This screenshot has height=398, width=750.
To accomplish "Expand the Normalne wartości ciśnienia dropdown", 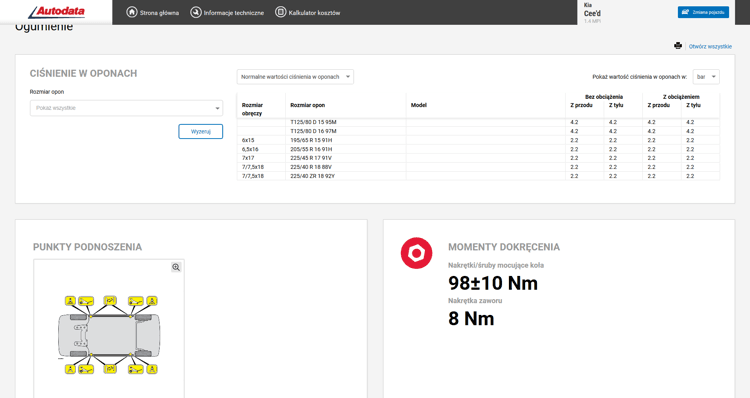I will [295, 77].
